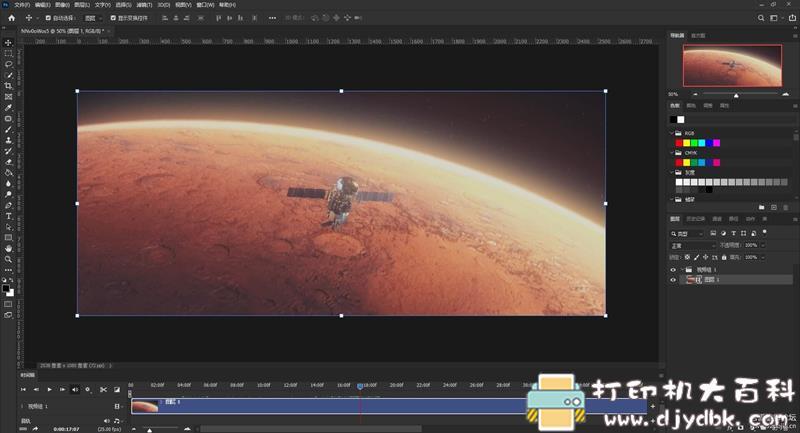This screenshot has height=433, width=800.
Task: Select the Horizontal Type tool
Action: click(x=8, y=216)
